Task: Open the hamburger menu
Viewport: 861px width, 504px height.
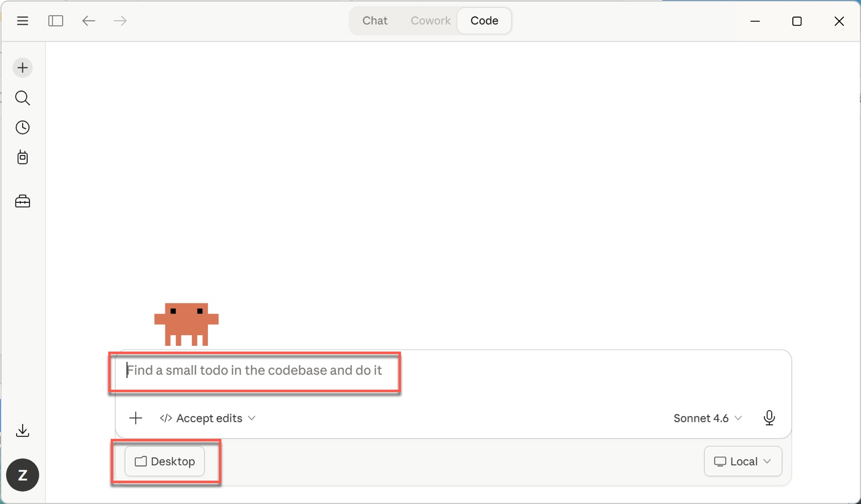Action: pyautogui.click(x=23, y=21)
